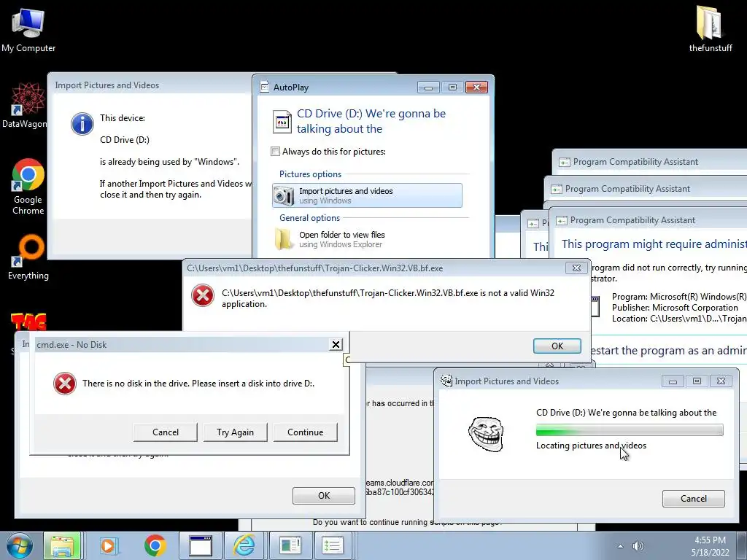
Task: Click Try Again in No Disk dialog
Action: (x=236, y=432)
